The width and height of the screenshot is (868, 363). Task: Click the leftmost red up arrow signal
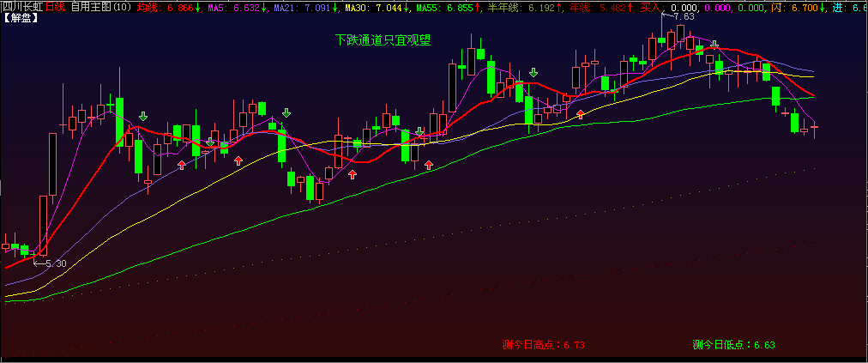pos(181,163)
